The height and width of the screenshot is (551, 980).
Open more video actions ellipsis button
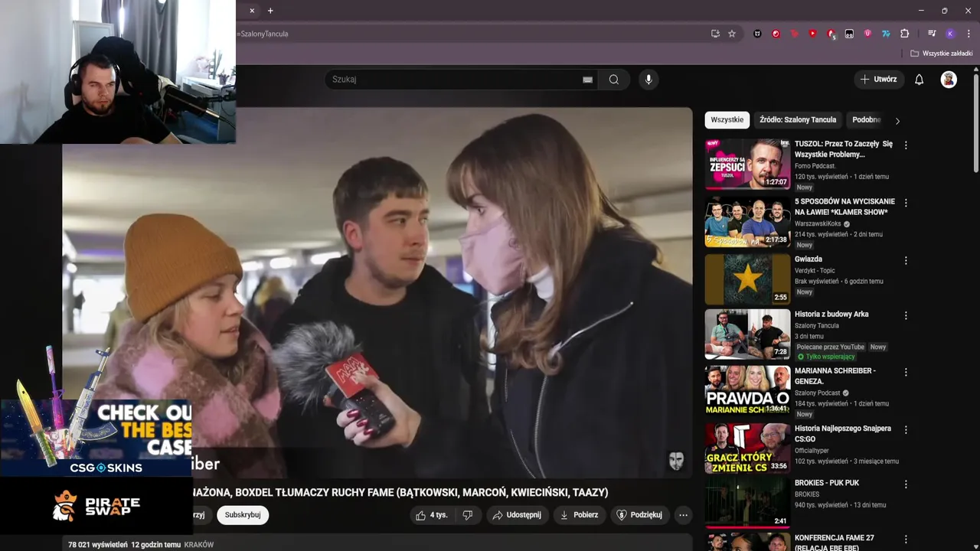click(683, 515)
